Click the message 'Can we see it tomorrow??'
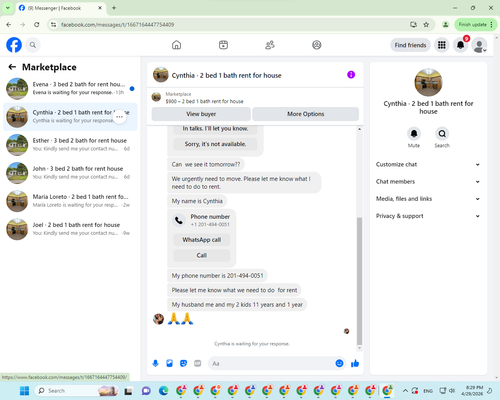 [x=206, y=164]
